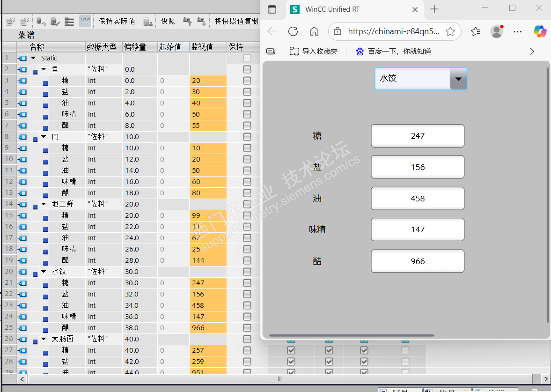This screenshot has height=392, width=551.
Task: Tick the retain checkbox in row 2 鱼
Action: [247, 69]
